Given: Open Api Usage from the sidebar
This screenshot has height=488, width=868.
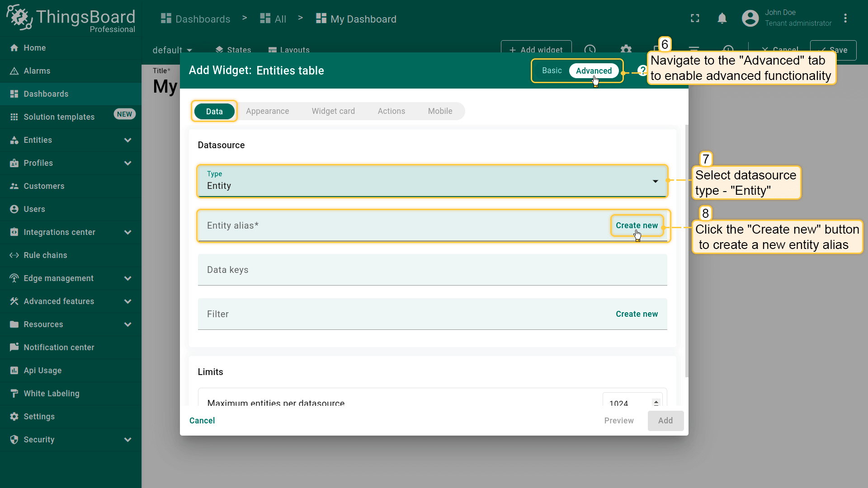Looking at the screenshot, I should point(42,371).
